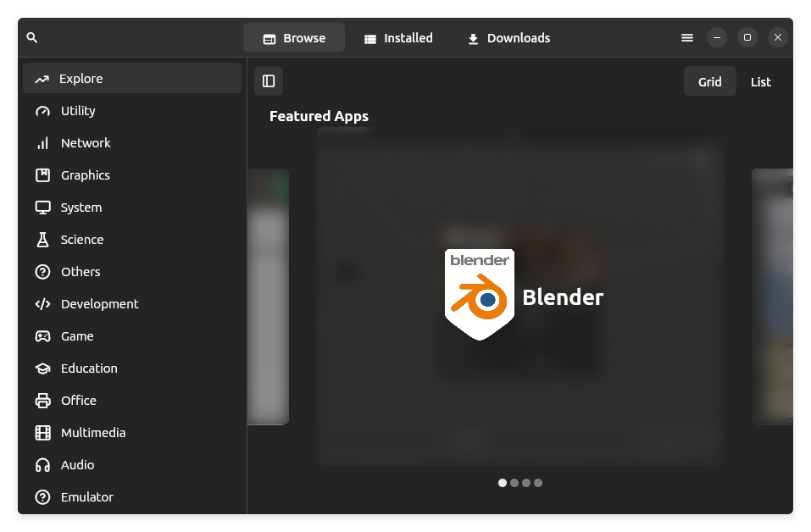Click the search magnifier icon
Image resolution: width=811 pixels, height=532 pixels.
click(x=32, y=38)
